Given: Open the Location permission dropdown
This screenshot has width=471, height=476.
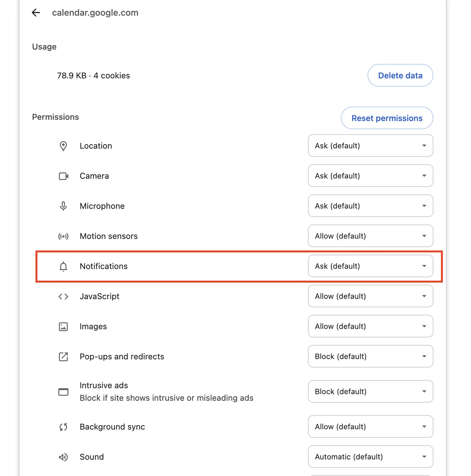Looking at the screenshot, I should pos(370,146).
